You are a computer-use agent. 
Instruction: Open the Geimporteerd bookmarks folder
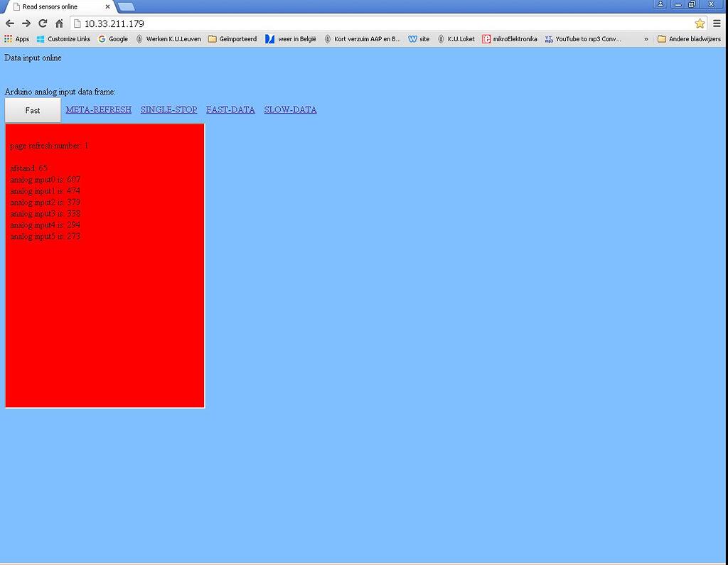[x=237, y=39]
